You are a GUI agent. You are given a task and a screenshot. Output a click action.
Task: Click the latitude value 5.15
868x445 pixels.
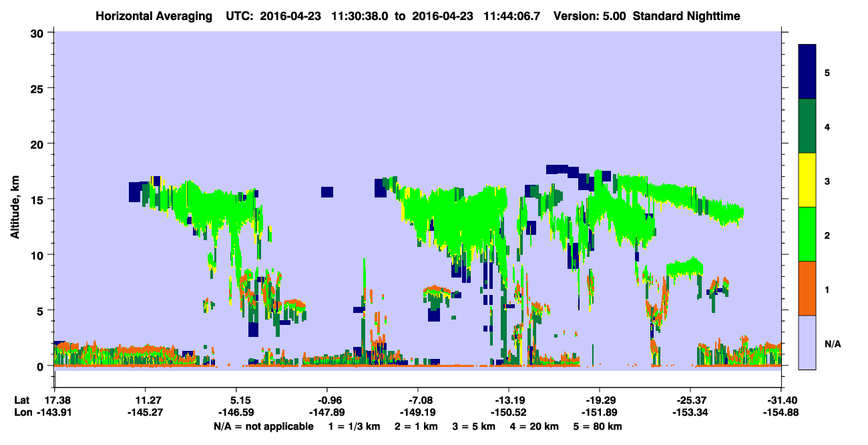(236, 400)
